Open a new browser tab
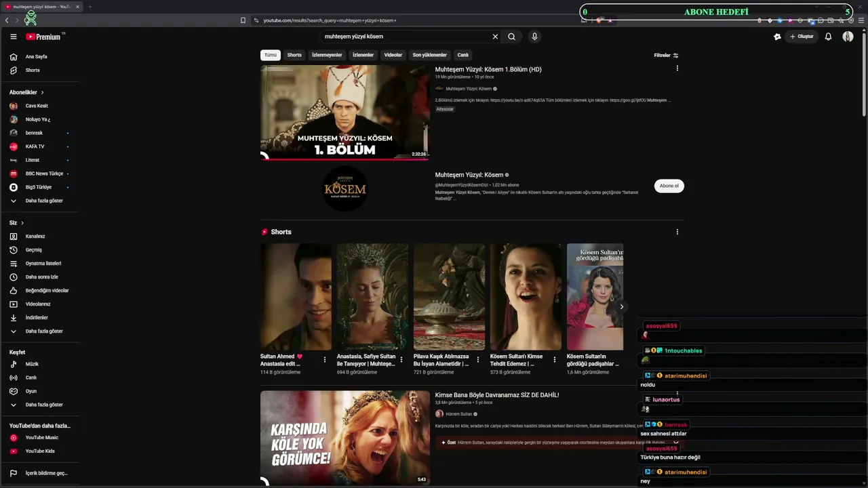The width and height of the screenshot is (868, 488). click(90, 7)
